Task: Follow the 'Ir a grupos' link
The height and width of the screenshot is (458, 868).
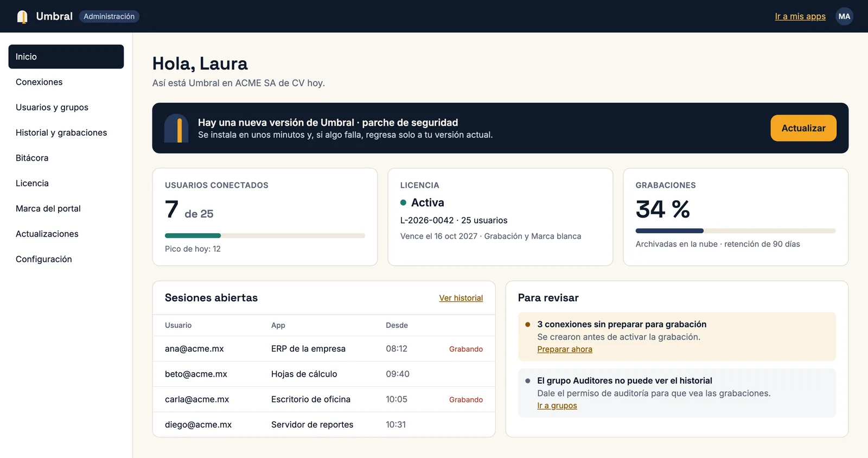Action: coord(557,406)
